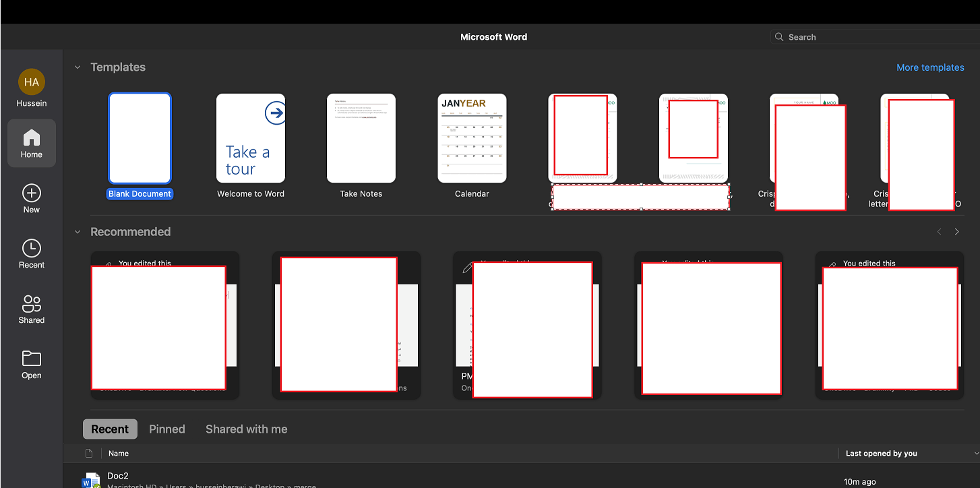Show previous recommended documents with left arrow

click(x=939, y=232)
